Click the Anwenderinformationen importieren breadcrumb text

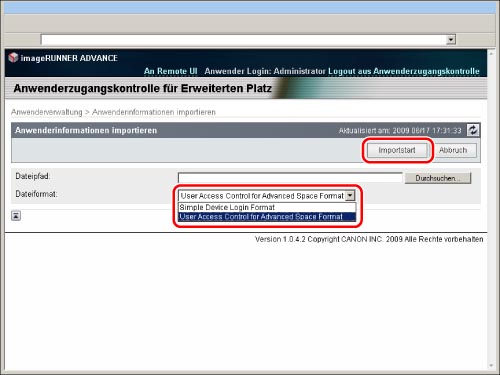coord(154,112)
